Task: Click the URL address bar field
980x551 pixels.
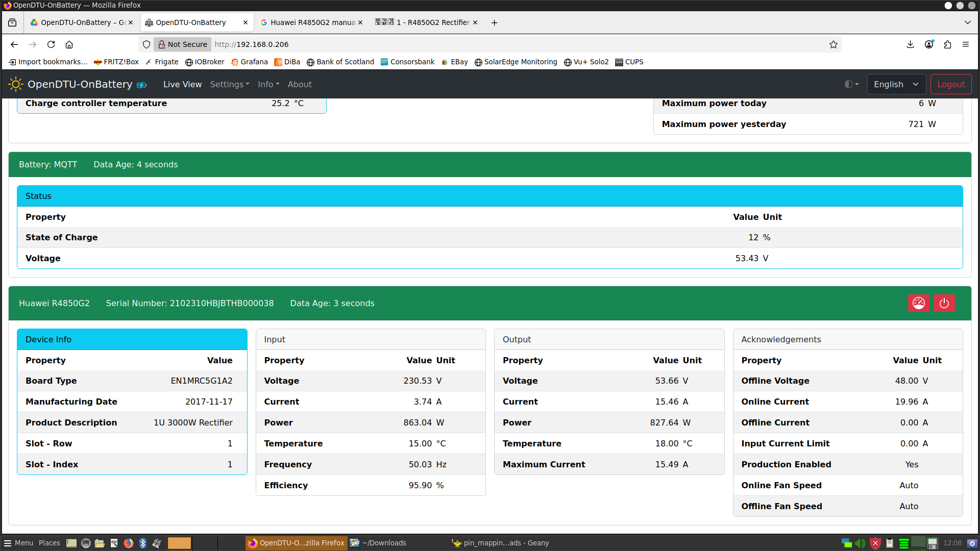Action: click(x=459, y=44)
